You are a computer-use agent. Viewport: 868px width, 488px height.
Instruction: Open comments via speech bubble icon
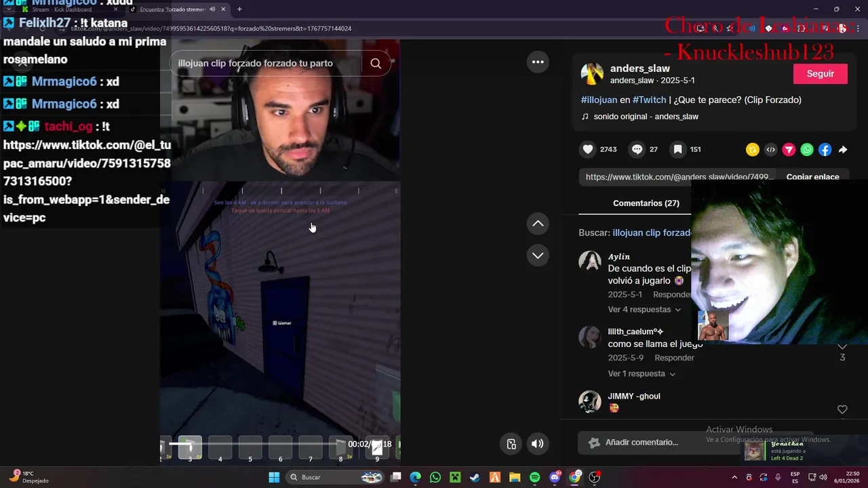(637, 149)
